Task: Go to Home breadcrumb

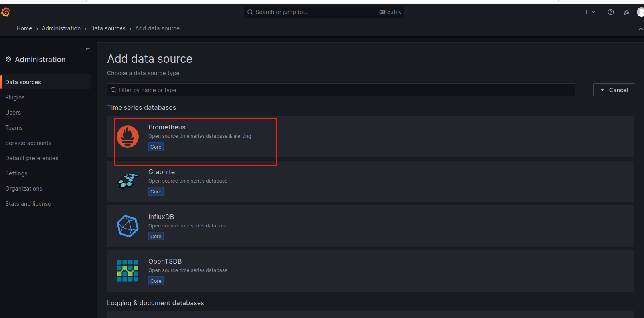Action: pyautogui.click(x=24, y=28)
